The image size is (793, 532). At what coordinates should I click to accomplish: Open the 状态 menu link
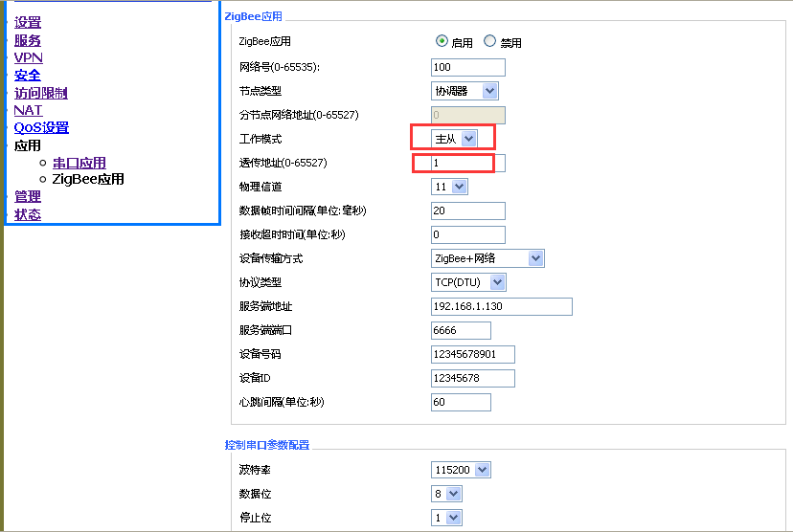[28, 214]
